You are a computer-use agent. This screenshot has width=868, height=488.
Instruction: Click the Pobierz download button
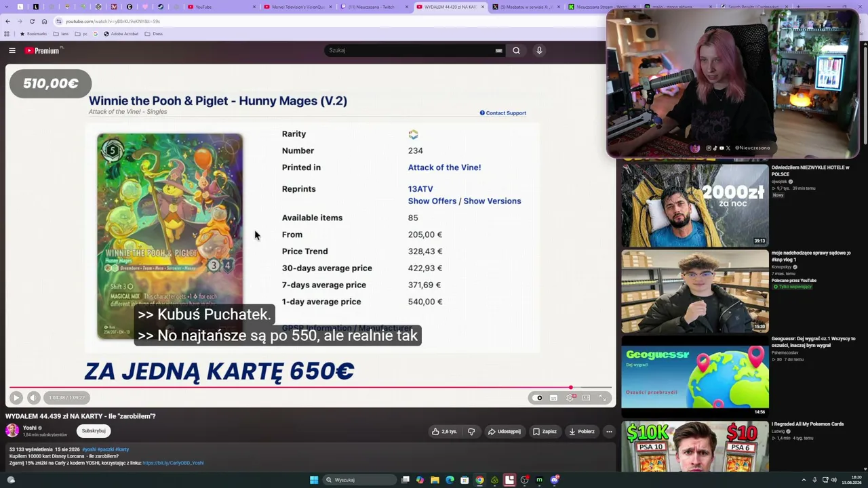582,431
